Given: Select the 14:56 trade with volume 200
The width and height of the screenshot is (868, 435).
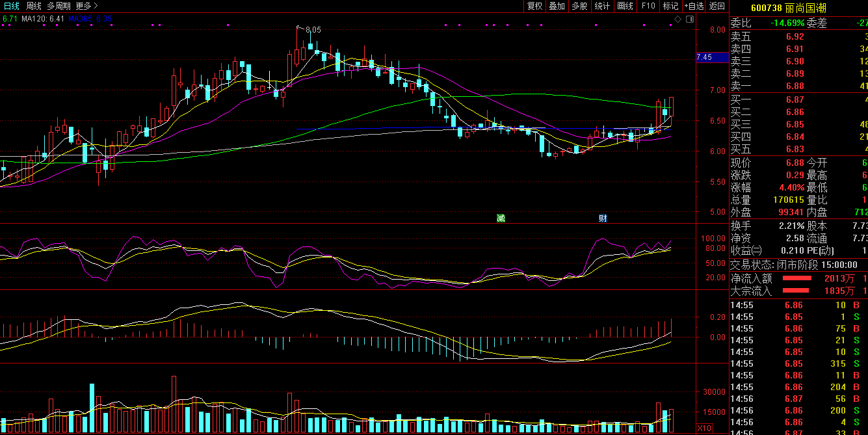Looking at the screenshot, I should click(798, 410).
